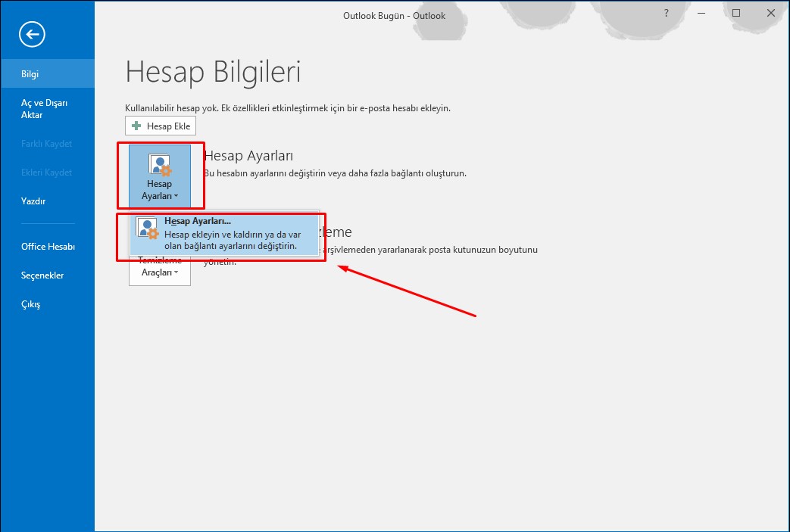Screen dimensions: 790x532
Task: Click the account gear icon in the dropdown item
Action: tap(148, 229)
